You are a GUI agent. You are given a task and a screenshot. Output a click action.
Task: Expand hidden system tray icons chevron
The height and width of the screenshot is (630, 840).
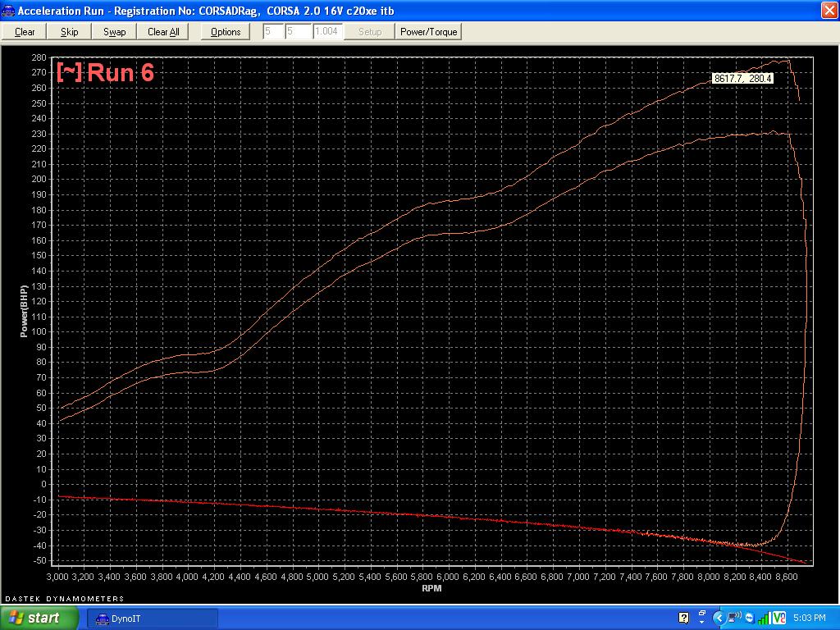click(x=719, y=618)
